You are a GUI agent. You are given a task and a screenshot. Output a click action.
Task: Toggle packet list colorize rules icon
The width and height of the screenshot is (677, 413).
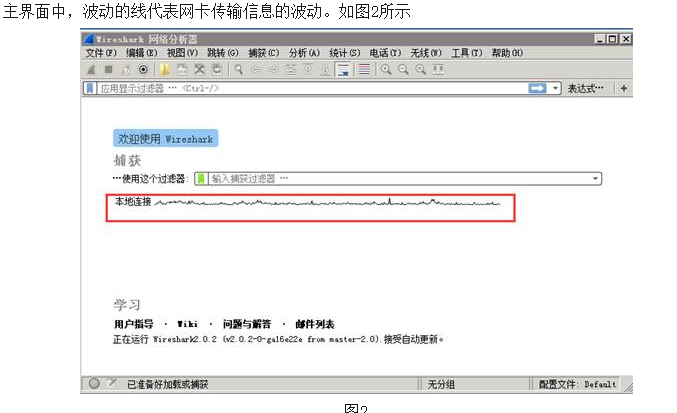coord(364,69)
